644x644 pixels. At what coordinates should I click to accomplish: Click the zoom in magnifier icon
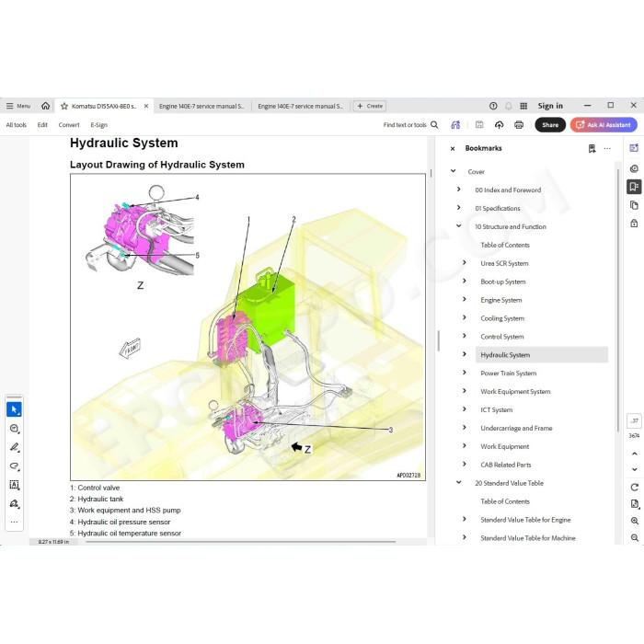coord(635,521)
